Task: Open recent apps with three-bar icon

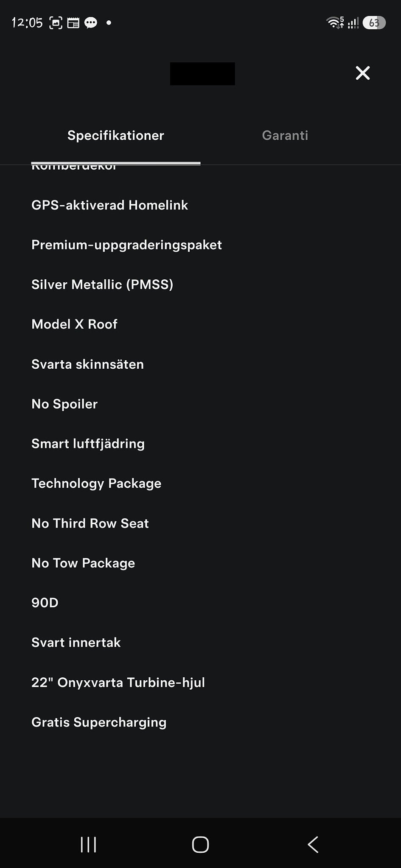Action: point(88,844)
